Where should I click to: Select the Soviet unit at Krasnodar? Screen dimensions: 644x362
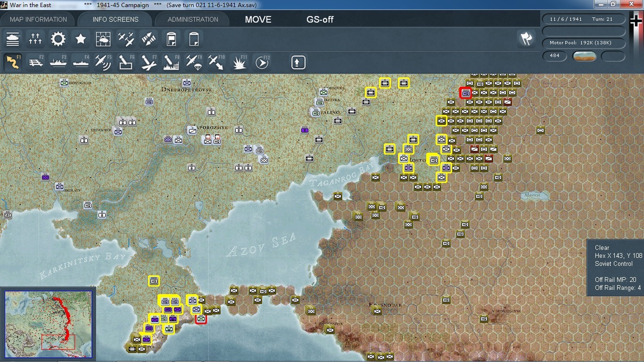(x=377, y=311)
